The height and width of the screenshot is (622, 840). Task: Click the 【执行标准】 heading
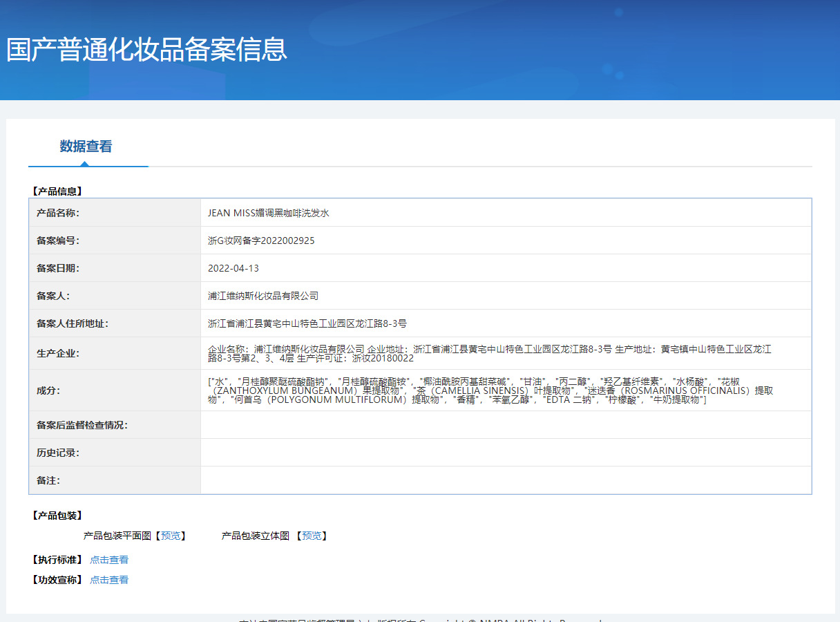(57, 560)
